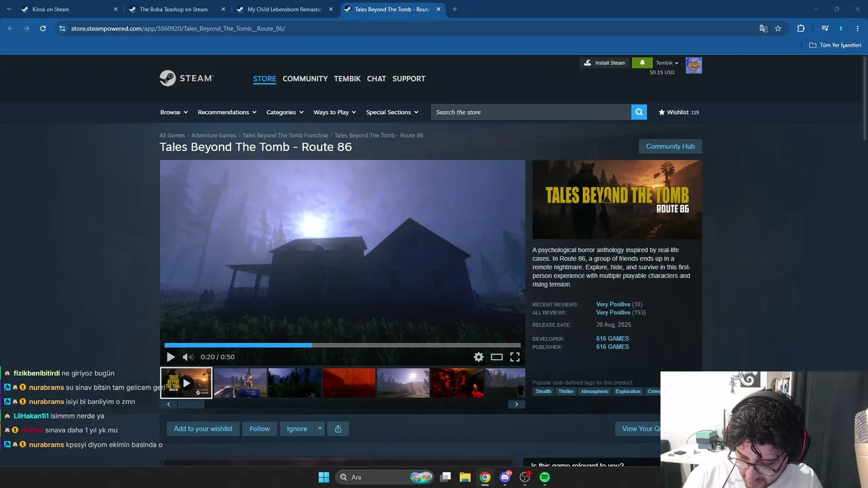Click the Atmospheric tag
Viewport: 868px width, 488px height.
click(x=594, y=391)
